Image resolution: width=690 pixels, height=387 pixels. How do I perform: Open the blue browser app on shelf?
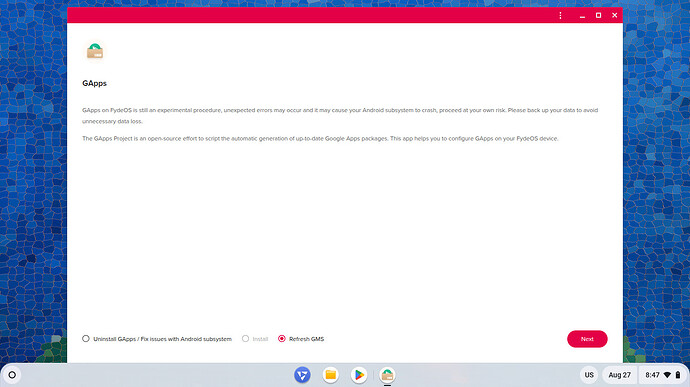[302, 375]
